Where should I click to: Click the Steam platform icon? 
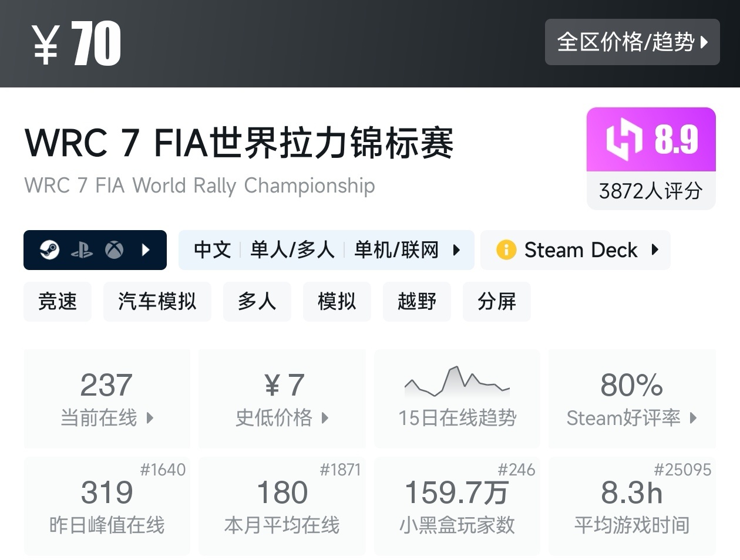pos(49,250)
